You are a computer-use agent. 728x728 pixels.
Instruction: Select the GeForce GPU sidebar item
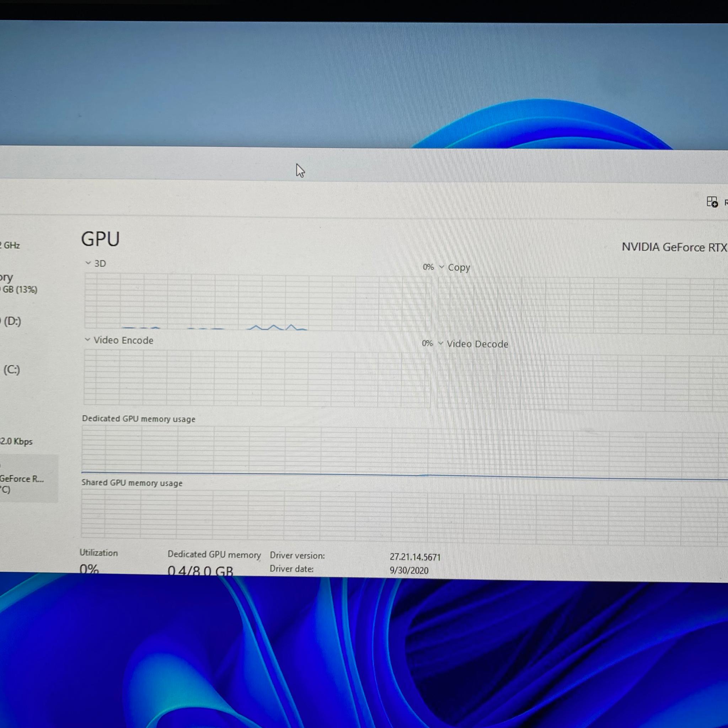29,478
